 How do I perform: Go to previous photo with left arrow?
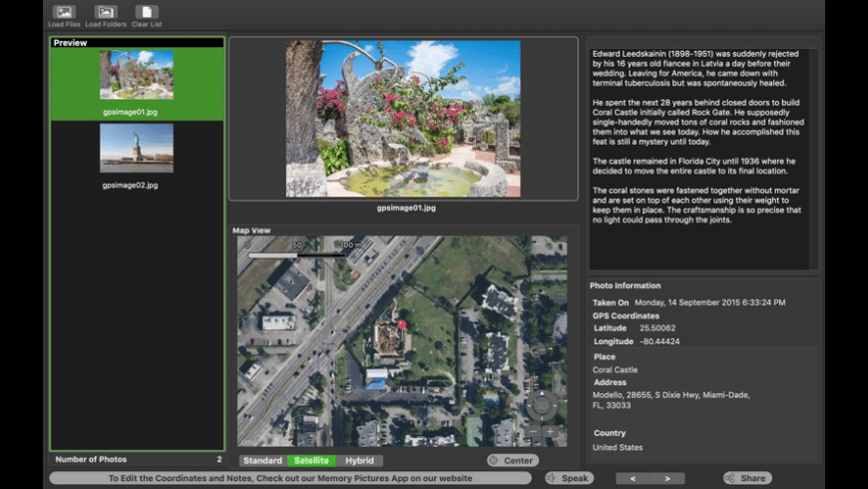(633, 478)
